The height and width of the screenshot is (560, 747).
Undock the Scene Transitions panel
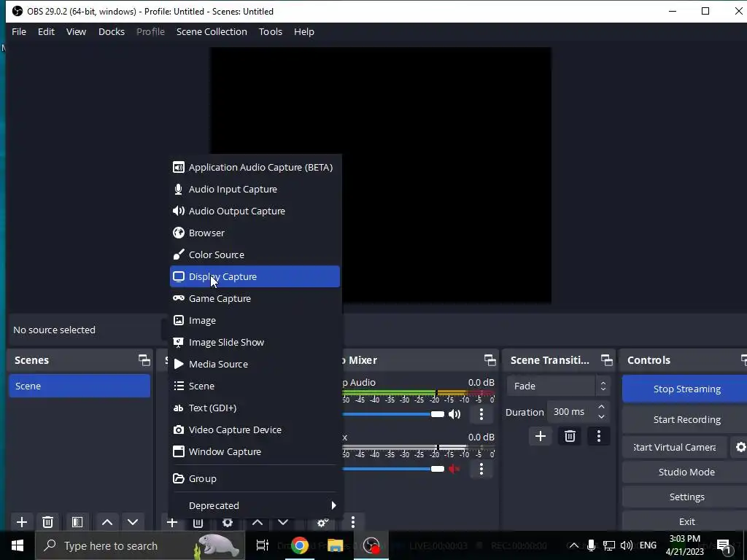point(606,360)
